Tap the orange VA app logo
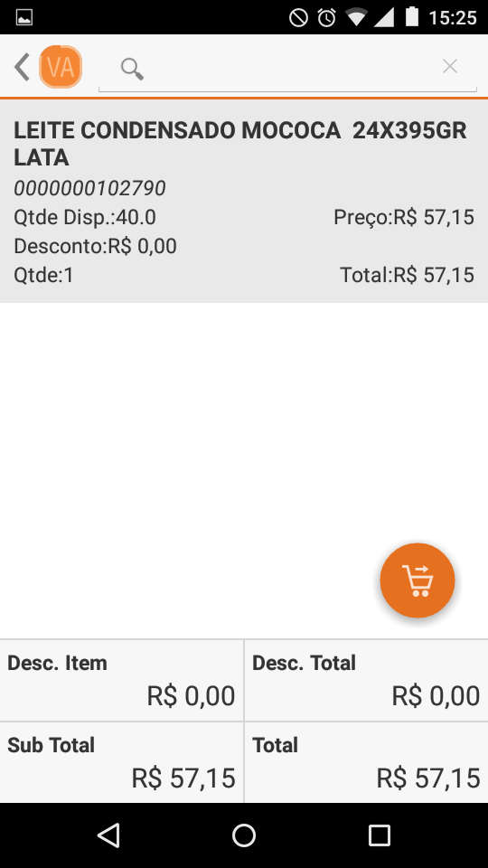488x868 pixels. coord(61,67)
